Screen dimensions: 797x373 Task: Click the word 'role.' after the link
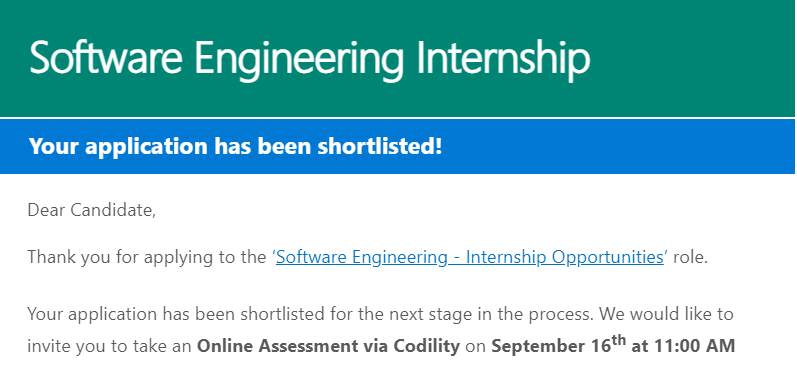tap(690, 258)
